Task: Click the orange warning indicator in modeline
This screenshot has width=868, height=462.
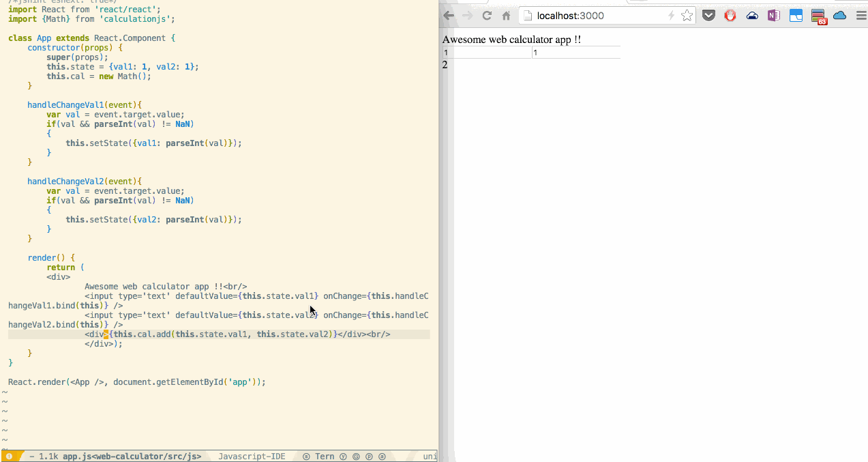Action: click(9, 457)
